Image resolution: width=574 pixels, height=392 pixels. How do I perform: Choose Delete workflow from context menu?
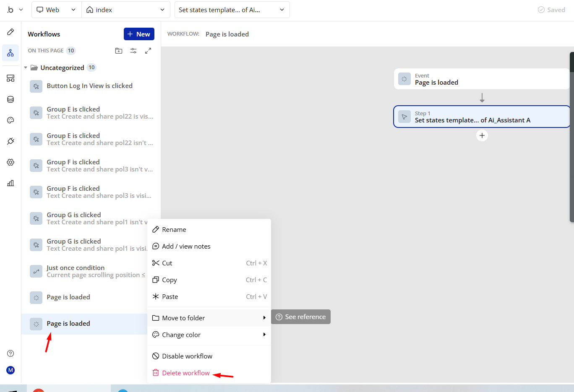[185, 373]
